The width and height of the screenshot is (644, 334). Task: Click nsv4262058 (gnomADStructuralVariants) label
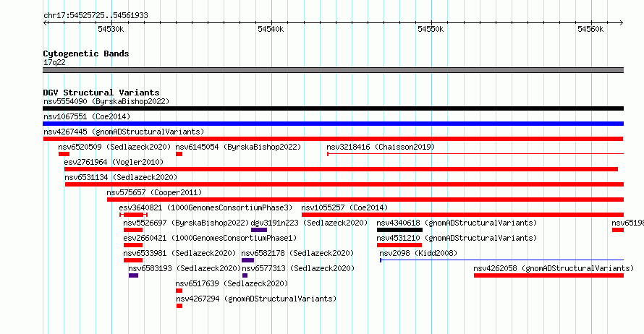(x=554, y=268)
